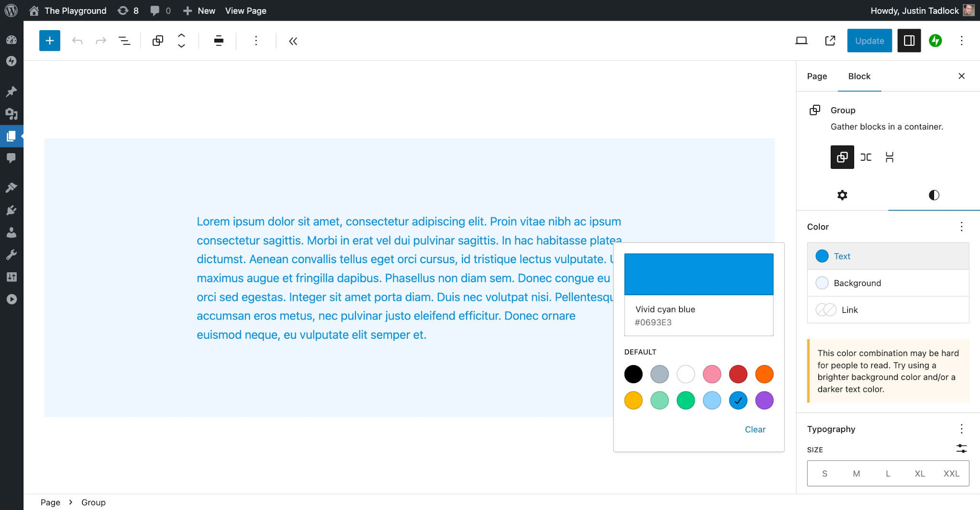The width and height of the screenshot is (980, 510).
Task: Open the block inserter
Action: (49, 41)
